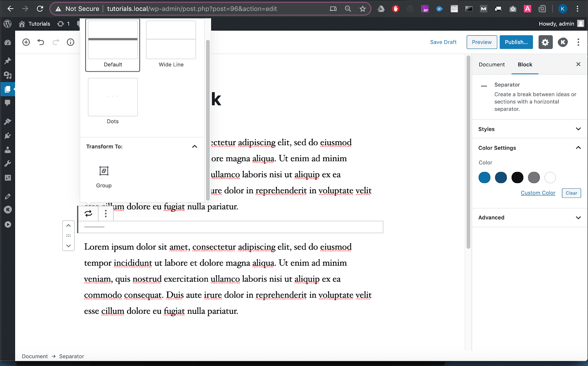Click the Publish button
The width and height of the screenshot is (588, 366).
516,42
